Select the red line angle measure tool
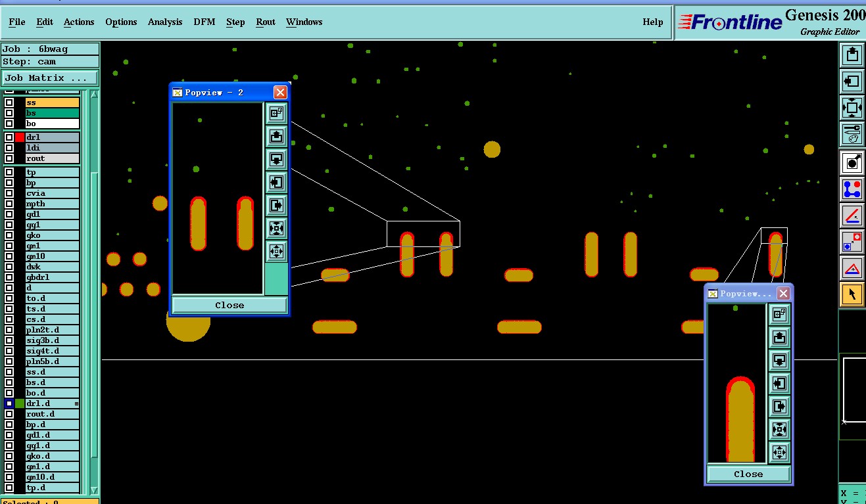The width and height of the screenshot is (866, 504). (x=852, y=215)
